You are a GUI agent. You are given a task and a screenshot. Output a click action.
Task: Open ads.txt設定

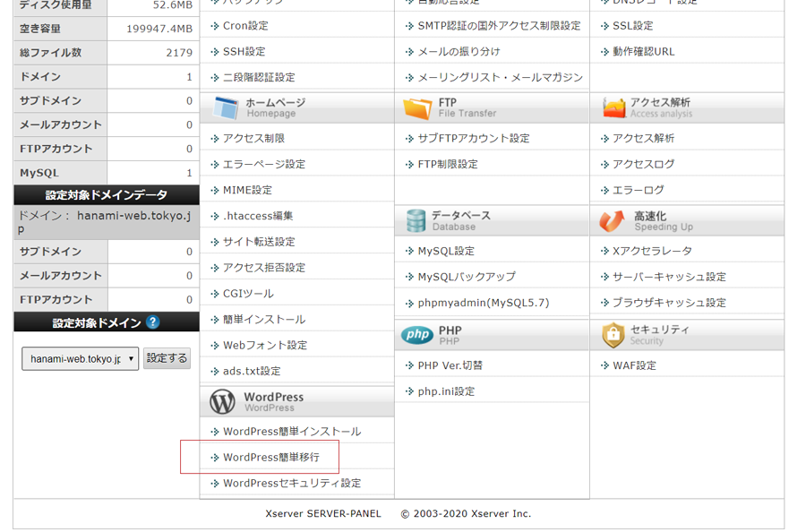252,371
